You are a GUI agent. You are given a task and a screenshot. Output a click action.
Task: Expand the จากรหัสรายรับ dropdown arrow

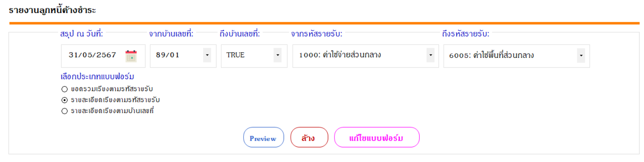pyautogui.click(x=430, y=55)
